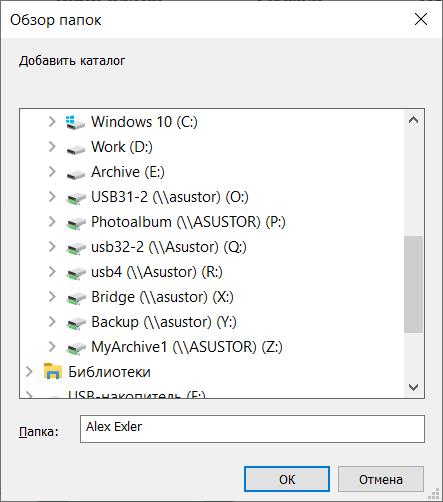
Task: Click the scroll down arrow in folder list
Action: [413, 387]
